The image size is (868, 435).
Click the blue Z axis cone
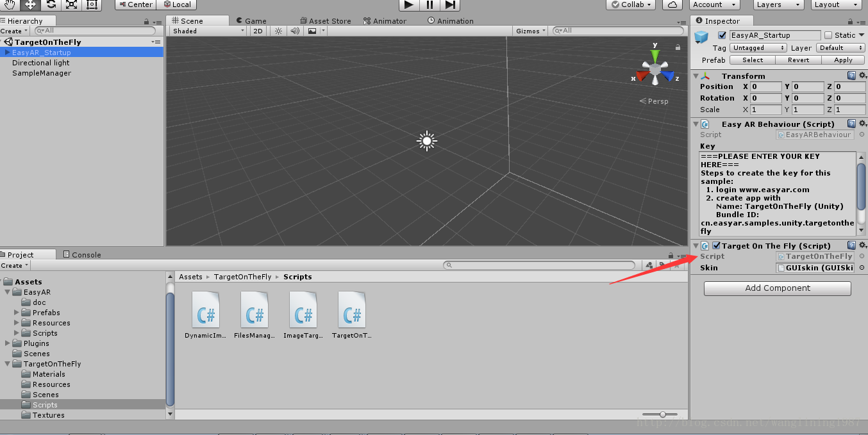point(668,76)
